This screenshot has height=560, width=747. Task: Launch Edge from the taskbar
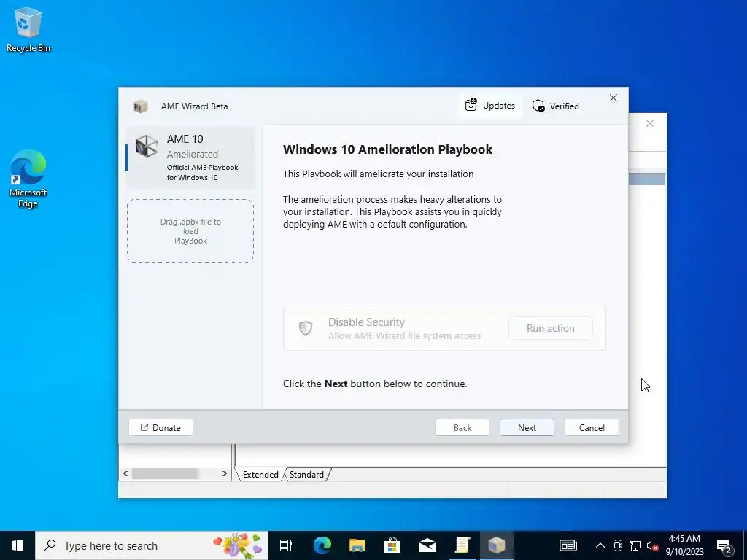click(x=322, y=545)
